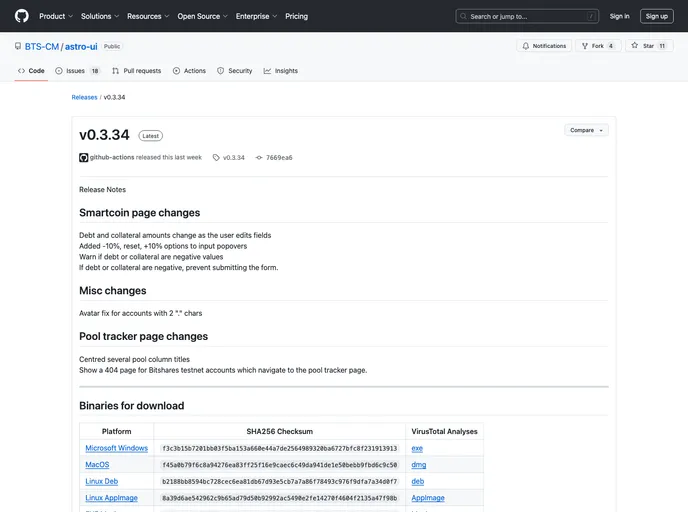Open the Product dropdown menu
Viewport: 688px width, 512px height.
coord(55,16)
